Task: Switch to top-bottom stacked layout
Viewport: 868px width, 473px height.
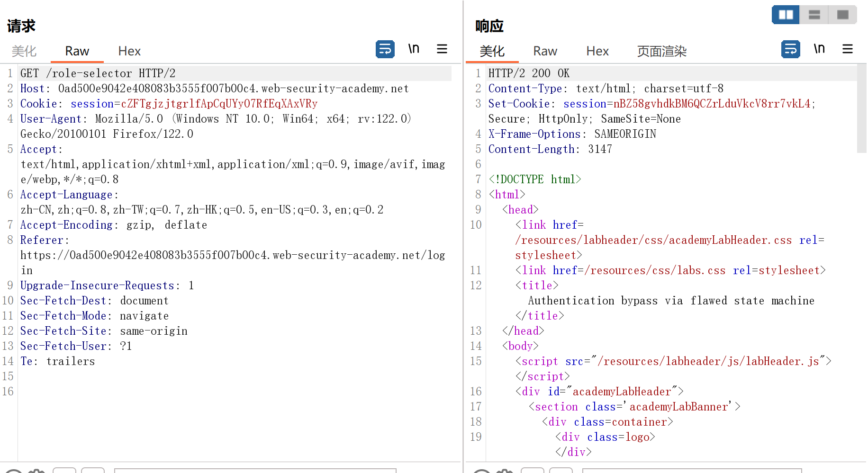Action: [814, 15]
